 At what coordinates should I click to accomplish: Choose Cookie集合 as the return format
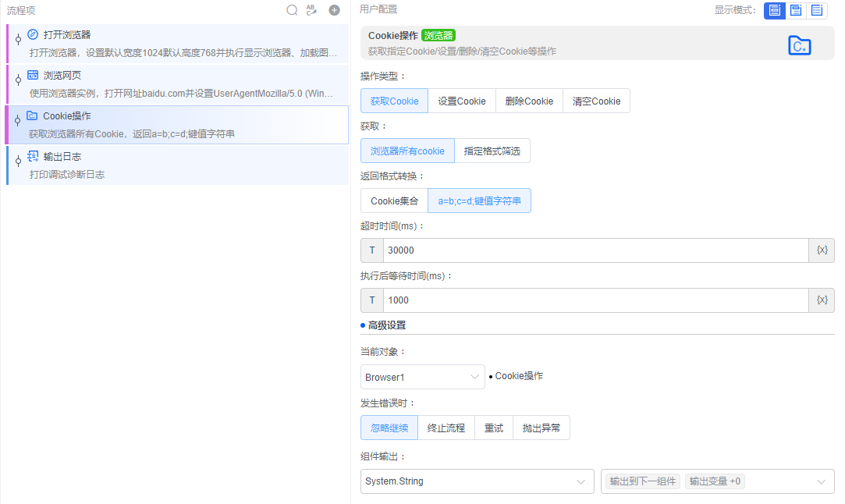coord(394,201)
